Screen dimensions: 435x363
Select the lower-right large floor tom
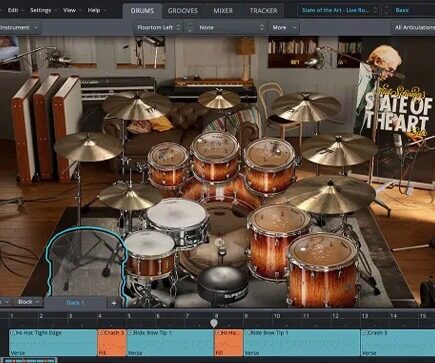[x=322, y=269]
